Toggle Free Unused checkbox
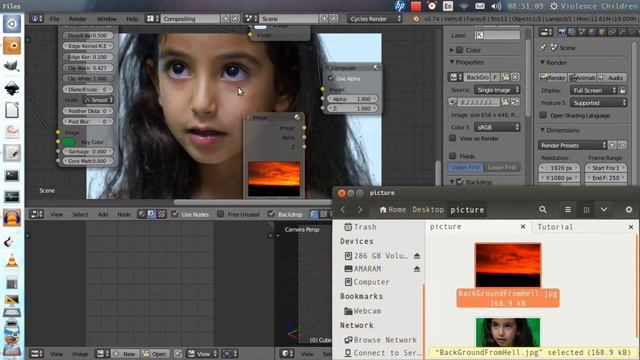Image resolution: width=640 pixels, height=360 pixels. (x=220, y=213)
